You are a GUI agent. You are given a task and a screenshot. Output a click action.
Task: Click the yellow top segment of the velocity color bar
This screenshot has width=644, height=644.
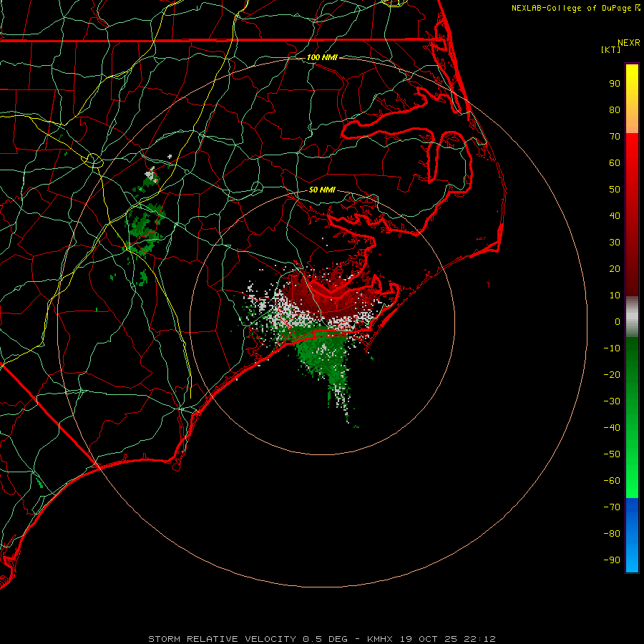(632, 99)
